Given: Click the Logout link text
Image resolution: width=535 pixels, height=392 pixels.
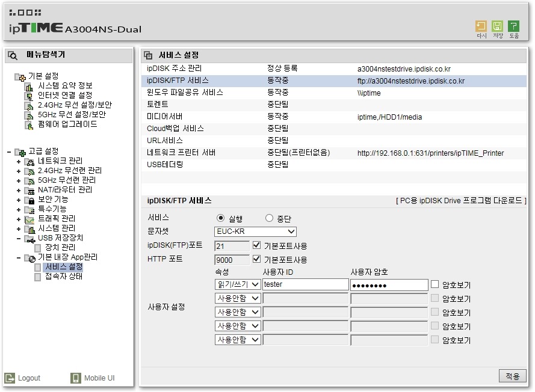Looking at the screenshot, I should (x=29, y=378).
